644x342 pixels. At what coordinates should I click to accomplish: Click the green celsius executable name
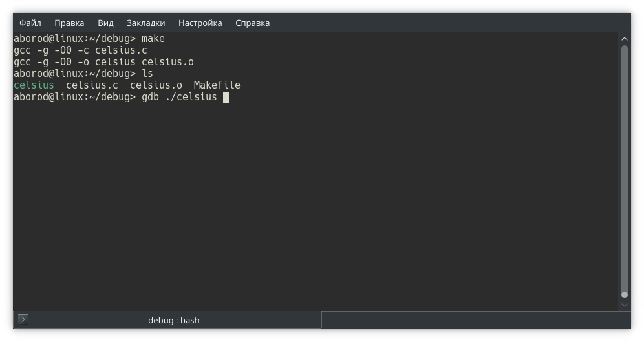(x=34, y=85)
